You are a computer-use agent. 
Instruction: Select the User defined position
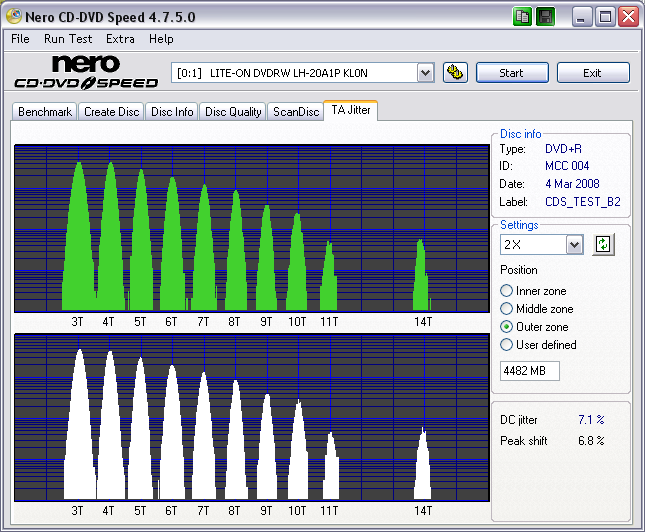(x=538, y=344)
